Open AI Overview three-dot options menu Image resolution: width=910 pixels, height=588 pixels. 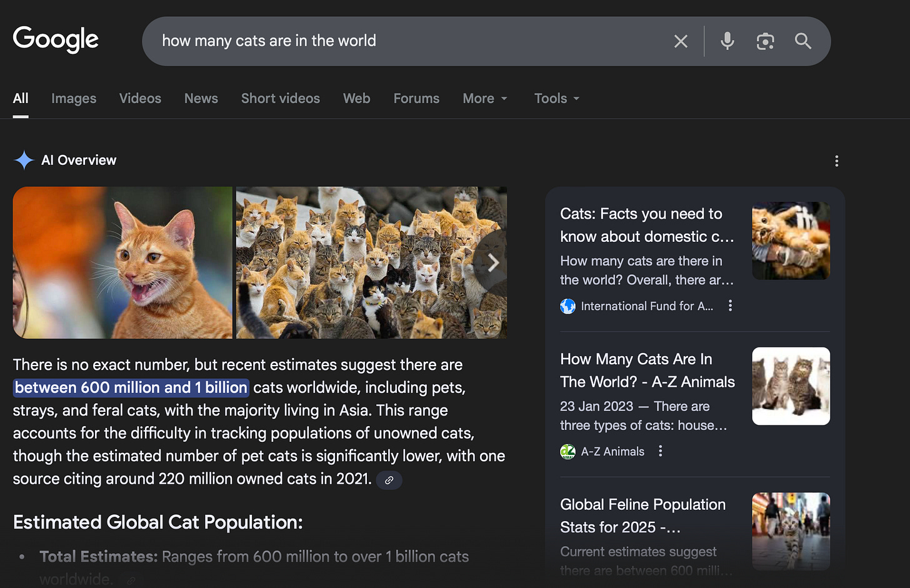pos(836,161)
